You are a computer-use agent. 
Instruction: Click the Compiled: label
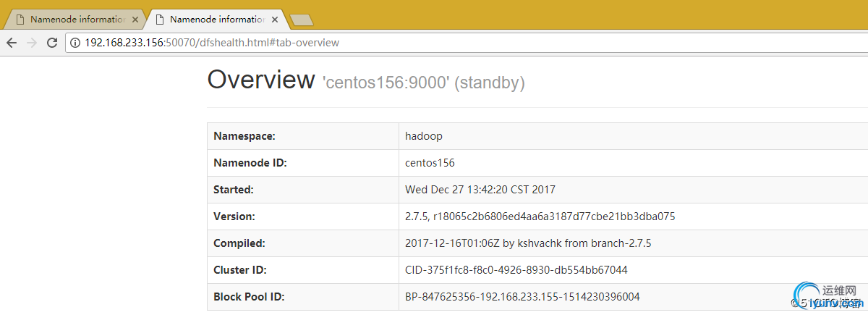[x=239, y=243]
